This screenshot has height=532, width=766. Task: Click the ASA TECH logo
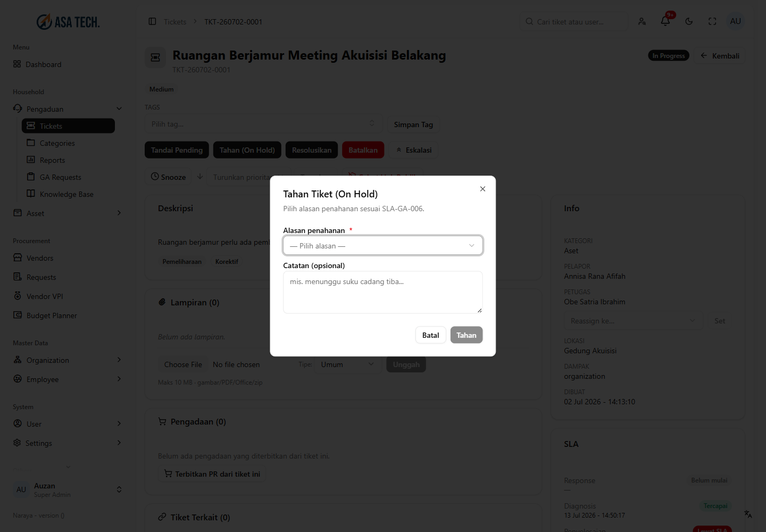pyautogui.click(x=68, y=22)
